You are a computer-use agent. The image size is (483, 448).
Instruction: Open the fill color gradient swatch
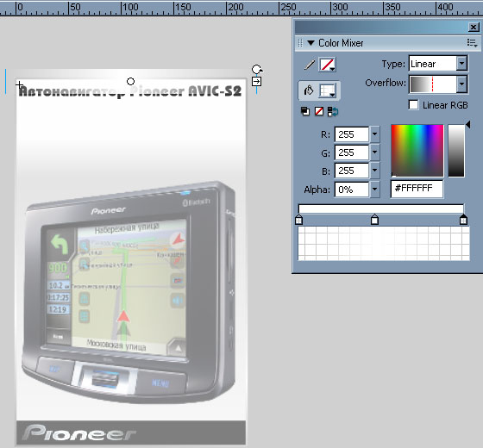(x=327, y=90)
